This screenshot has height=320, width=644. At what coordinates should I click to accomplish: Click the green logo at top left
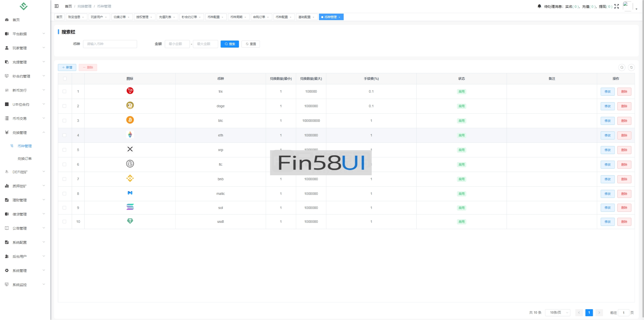point(23,6)
